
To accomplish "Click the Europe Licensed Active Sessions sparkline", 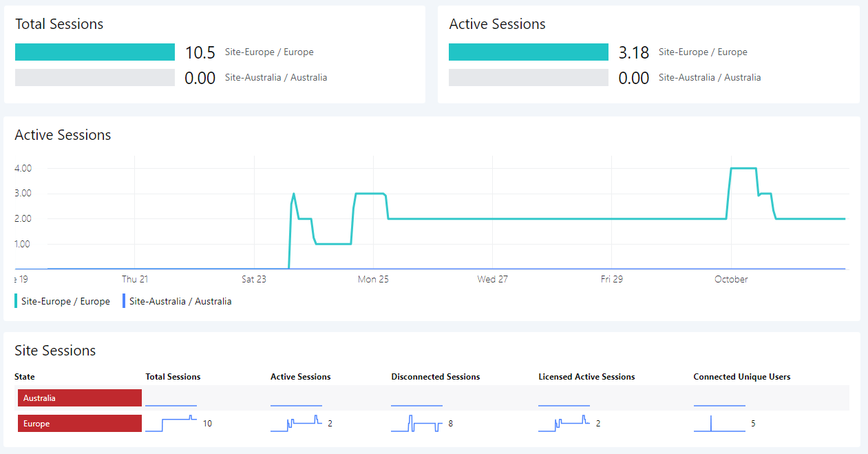I will 564,424.
